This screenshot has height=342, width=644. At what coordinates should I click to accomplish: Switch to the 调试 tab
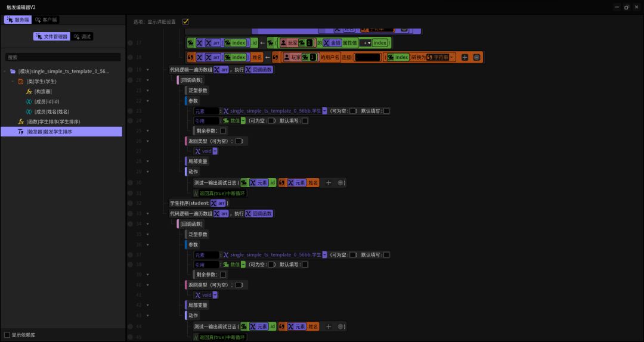(x=82, y=36)
